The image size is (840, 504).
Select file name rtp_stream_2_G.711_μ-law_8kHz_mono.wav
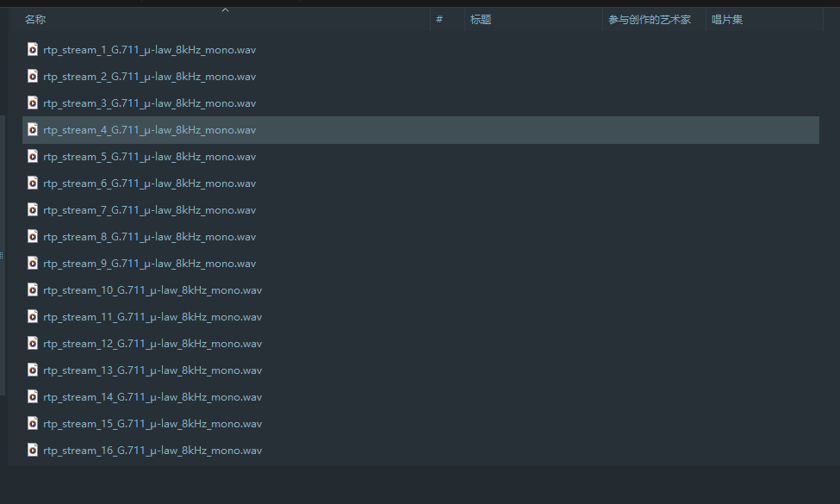click(149, 77)
